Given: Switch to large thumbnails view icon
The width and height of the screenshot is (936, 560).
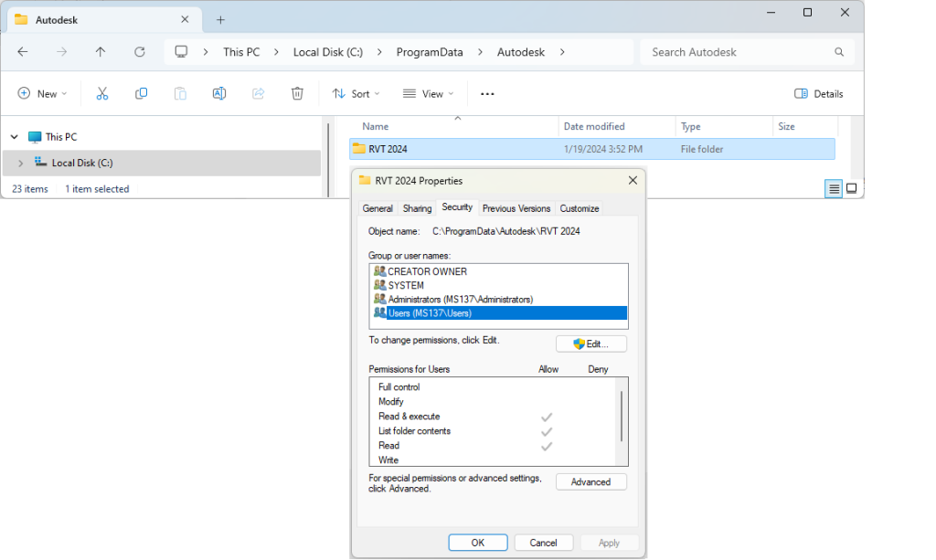Looking at the screenshot, I should pyautogui.click(x=852, y=189).
